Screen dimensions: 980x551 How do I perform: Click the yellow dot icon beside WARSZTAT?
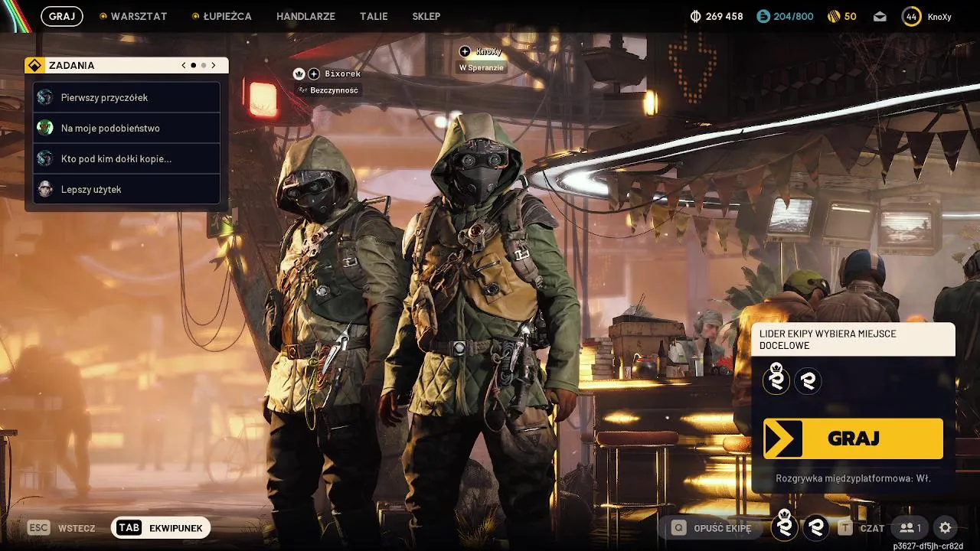click(103, 16)
